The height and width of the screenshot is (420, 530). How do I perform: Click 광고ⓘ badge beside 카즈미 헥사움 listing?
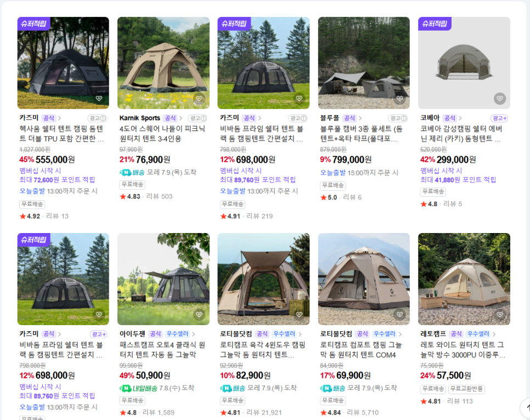click(x=97, y=118)
